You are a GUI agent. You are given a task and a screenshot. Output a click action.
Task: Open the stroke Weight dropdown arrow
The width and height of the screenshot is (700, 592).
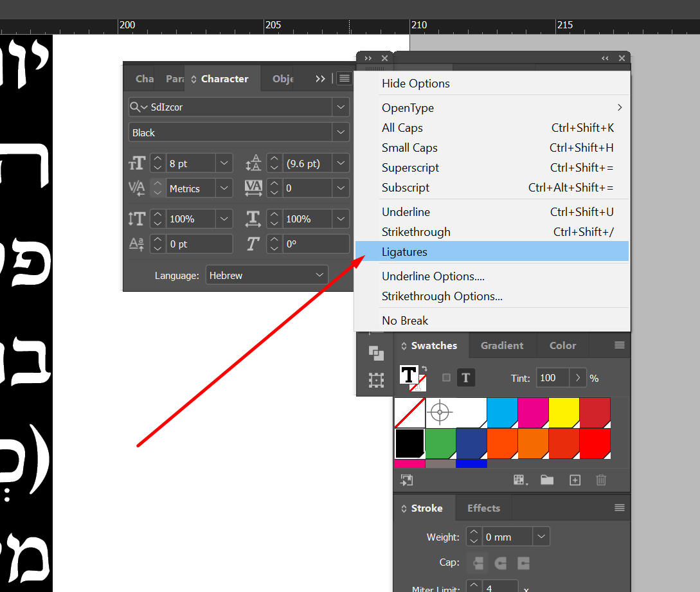pyautogui.click(x=541, y=536)
